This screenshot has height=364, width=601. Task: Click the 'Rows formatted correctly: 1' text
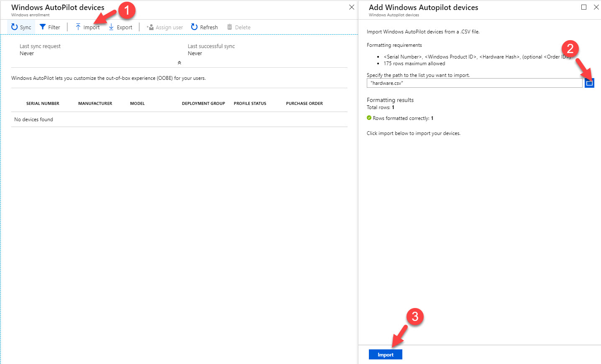403,118
